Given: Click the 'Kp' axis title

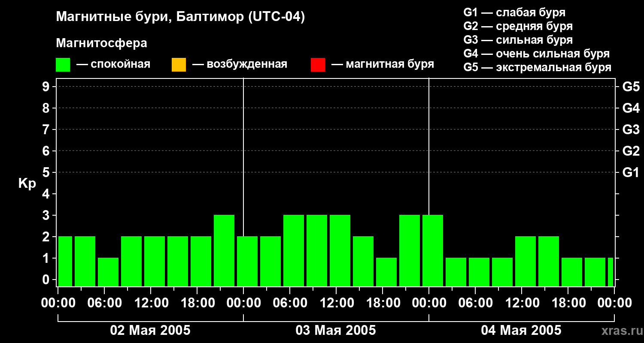Looking at the screenshot, I should pos(27,184).
